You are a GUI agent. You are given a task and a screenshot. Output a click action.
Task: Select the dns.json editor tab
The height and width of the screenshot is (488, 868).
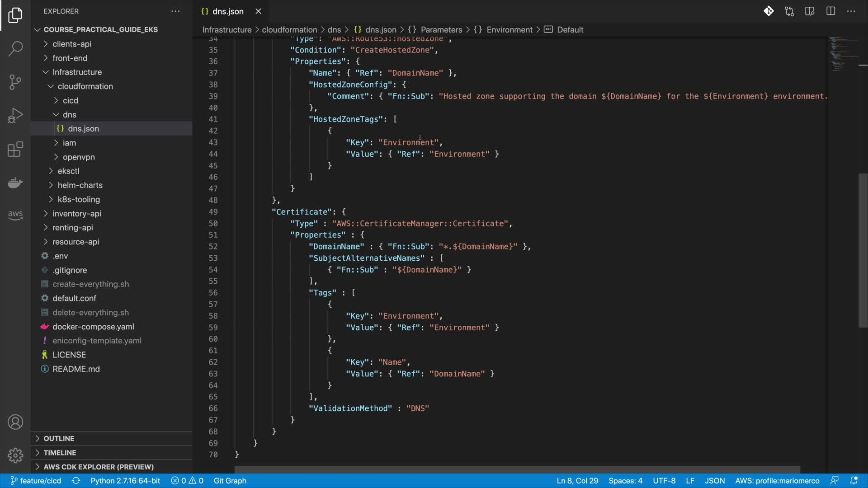(x=228, y=11)
